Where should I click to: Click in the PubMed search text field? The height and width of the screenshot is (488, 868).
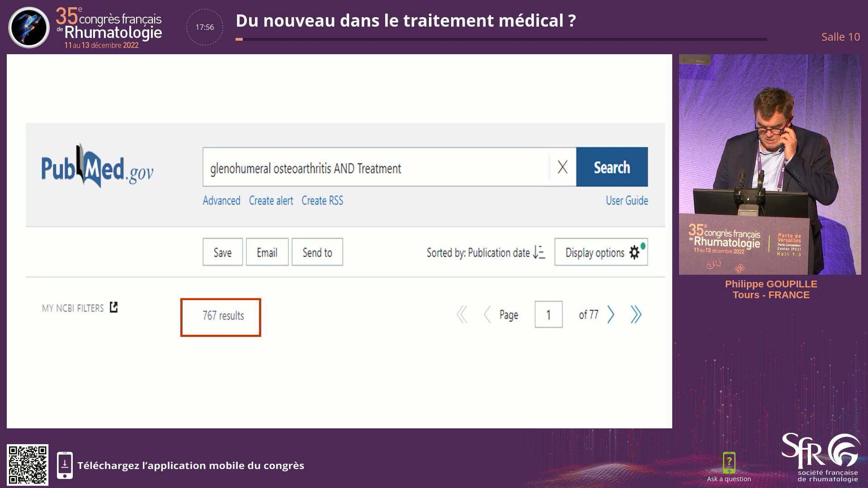(x=376, y=167)
